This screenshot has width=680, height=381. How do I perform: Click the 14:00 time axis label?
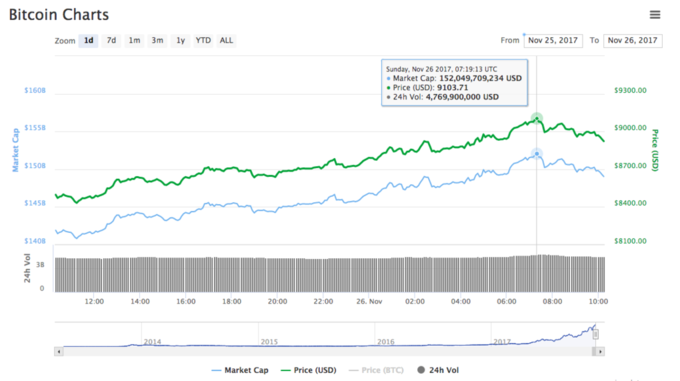pos(140,301)
